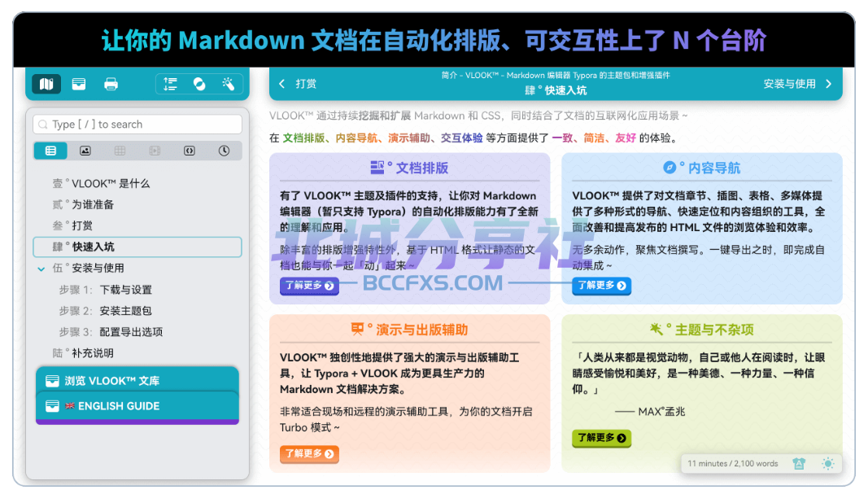868x503 pixels.
Task: Go to previous chapter 打赏
Action: coord(298,84)
